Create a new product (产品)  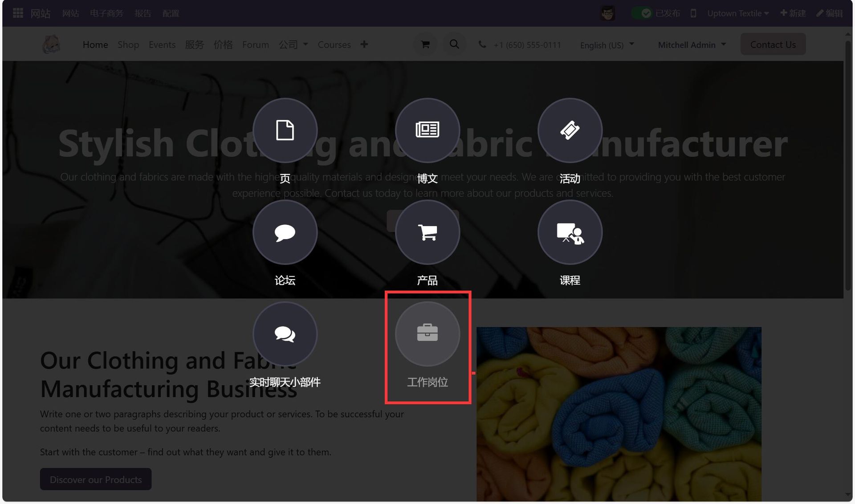point(427,232)
